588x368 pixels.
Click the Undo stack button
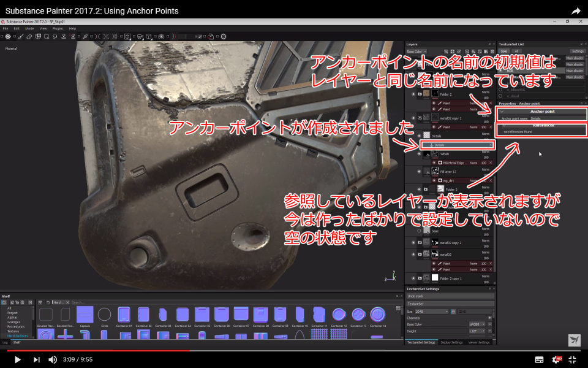pyautogui.click(x=450, y=296)
